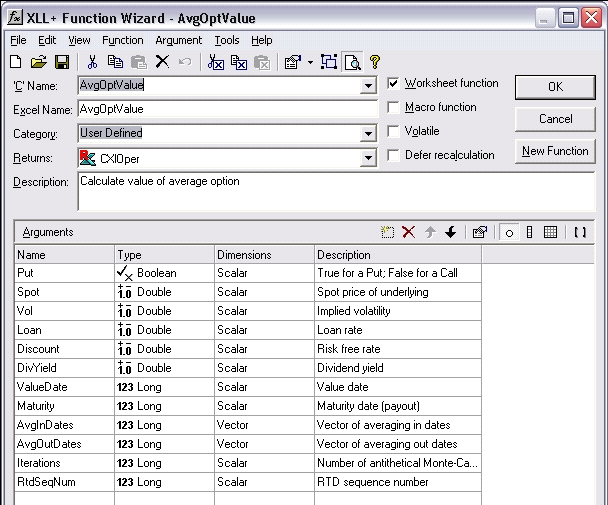
Task: Select the Iterations argument name
Action: click(64, 463)
